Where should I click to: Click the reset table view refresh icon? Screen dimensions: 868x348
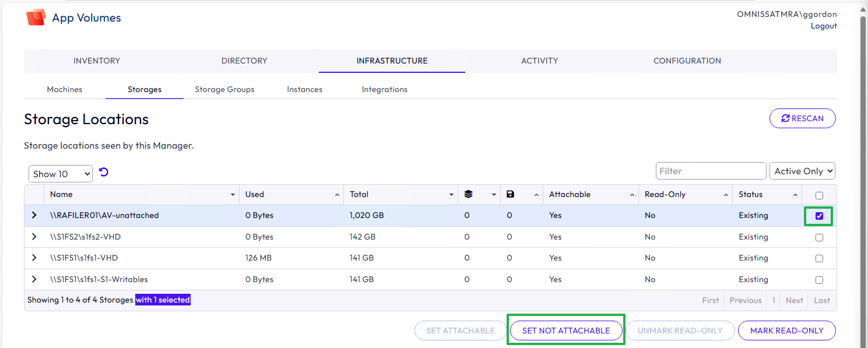click(104, 172)
